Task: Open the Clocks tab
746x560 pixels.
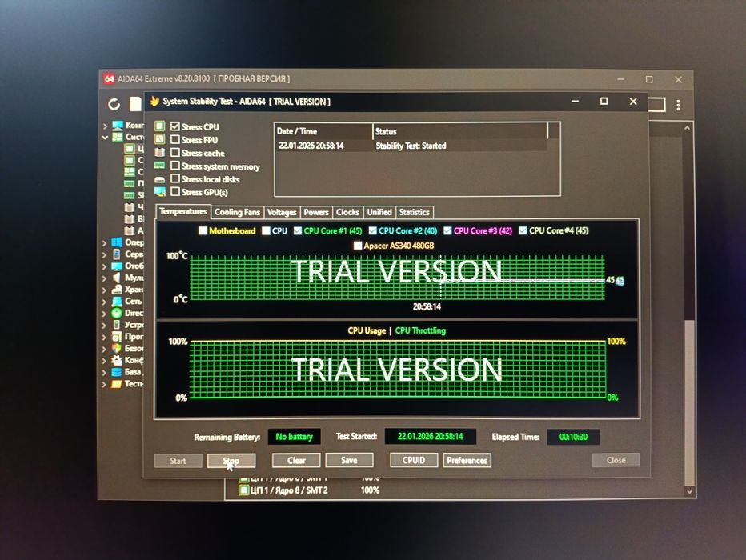Action: [347, 212]
